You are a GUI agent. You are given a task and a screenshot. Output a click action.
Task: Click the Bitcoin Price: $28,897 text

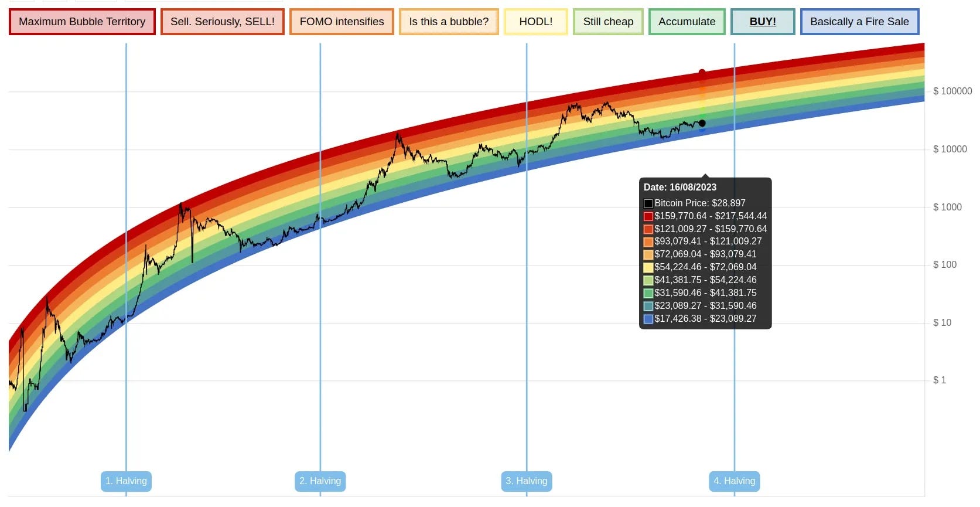point(700,203)
